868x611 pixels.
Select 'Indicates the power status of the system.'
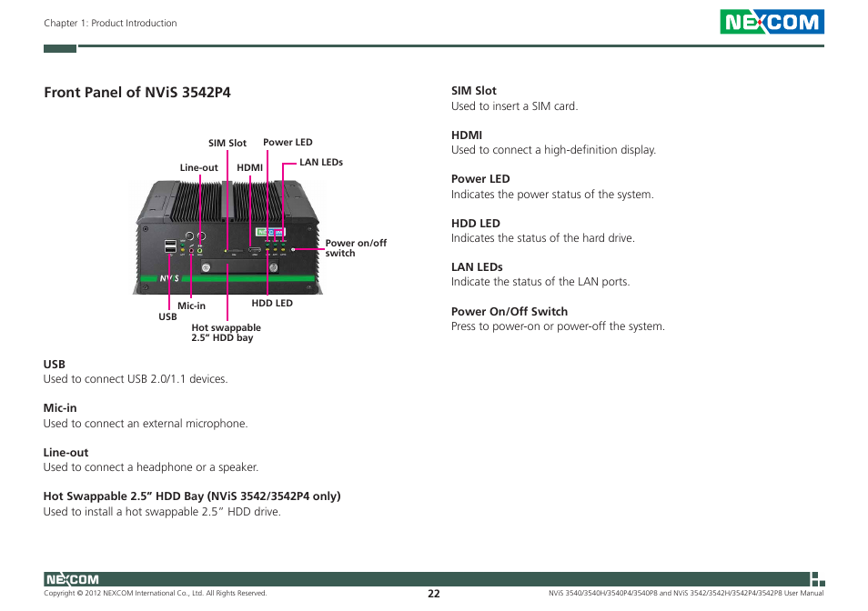[552, 195]
